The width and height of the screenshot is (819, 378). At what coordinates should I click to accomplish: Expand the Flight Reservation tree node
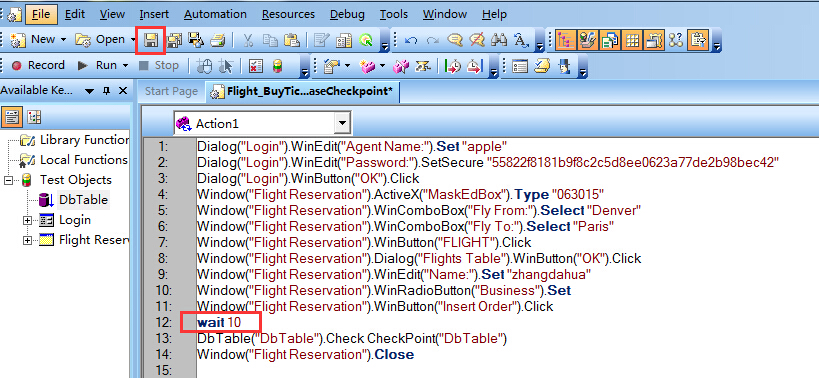(x=27, y=241)
